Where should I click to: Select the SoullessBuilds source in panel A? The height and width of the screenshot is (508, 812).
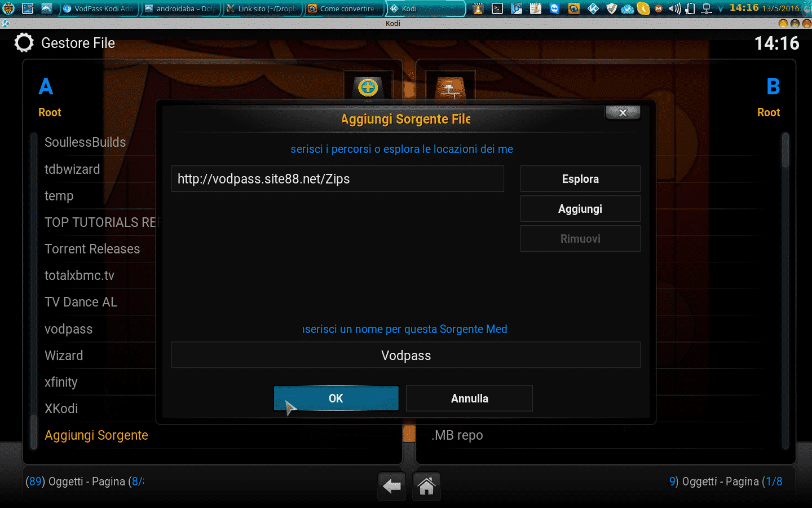tap(85, 142)
